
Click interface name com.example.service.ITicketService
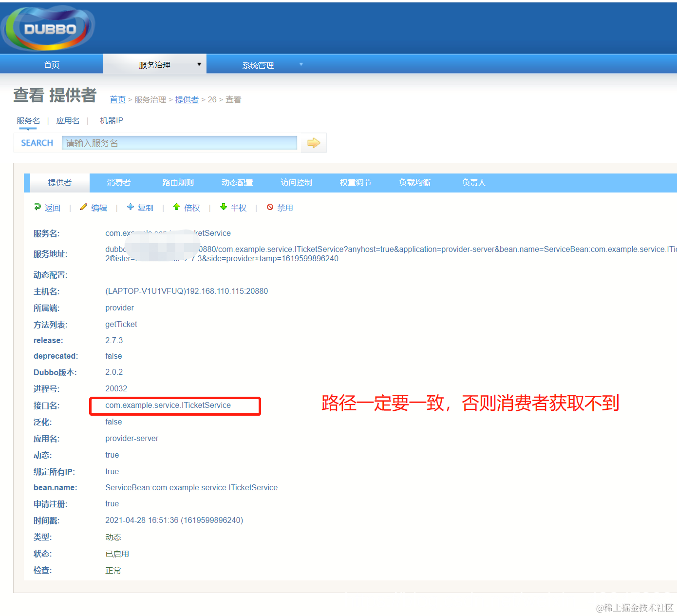coord(168,405)
